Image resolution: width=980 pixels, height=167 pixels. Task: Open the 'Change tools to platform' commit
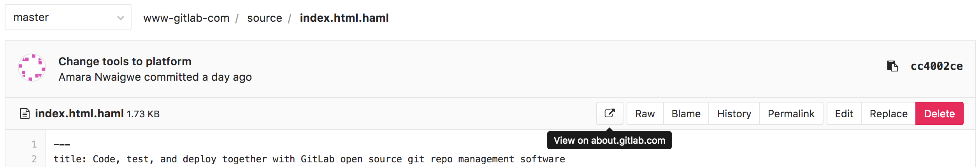[x=125, y=61]
